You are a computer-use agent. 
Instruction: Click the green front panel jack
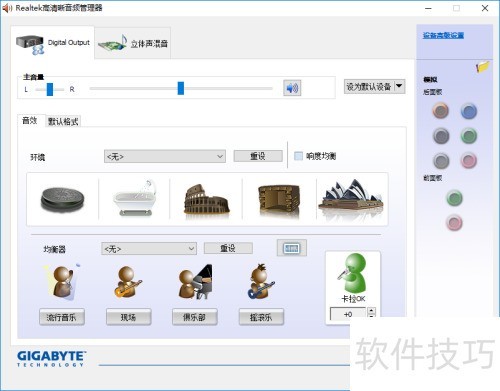pos(454,198)
